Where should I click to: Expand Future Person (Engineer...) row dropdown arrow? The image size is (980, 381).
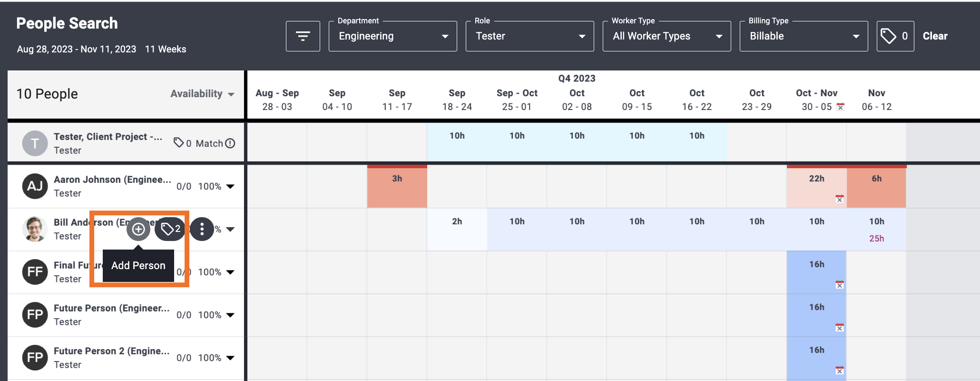click(230, 315)
